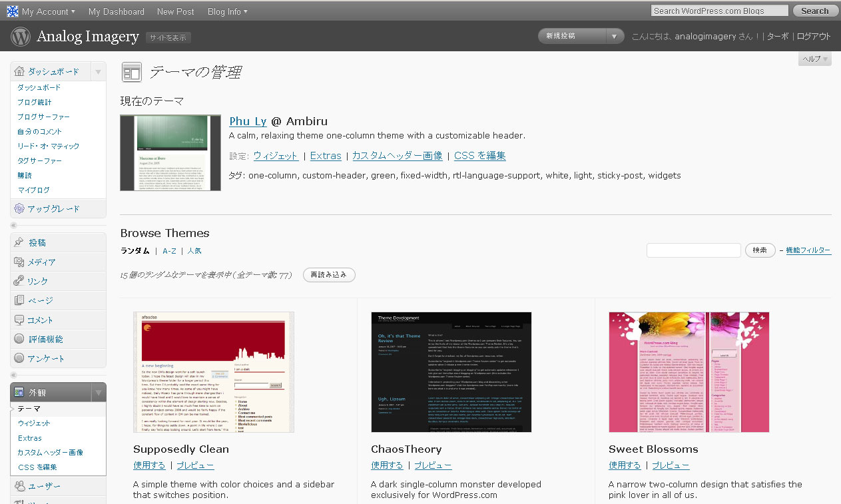Expand the 新規投稿 dropdown arrow

point(615,36)
